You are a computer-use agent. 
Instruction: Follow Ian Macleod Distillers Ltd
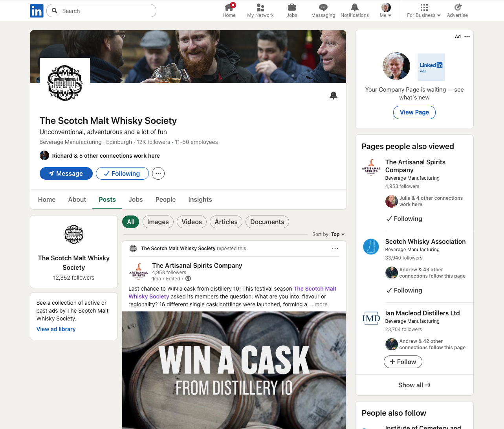(x=403, y=362)
